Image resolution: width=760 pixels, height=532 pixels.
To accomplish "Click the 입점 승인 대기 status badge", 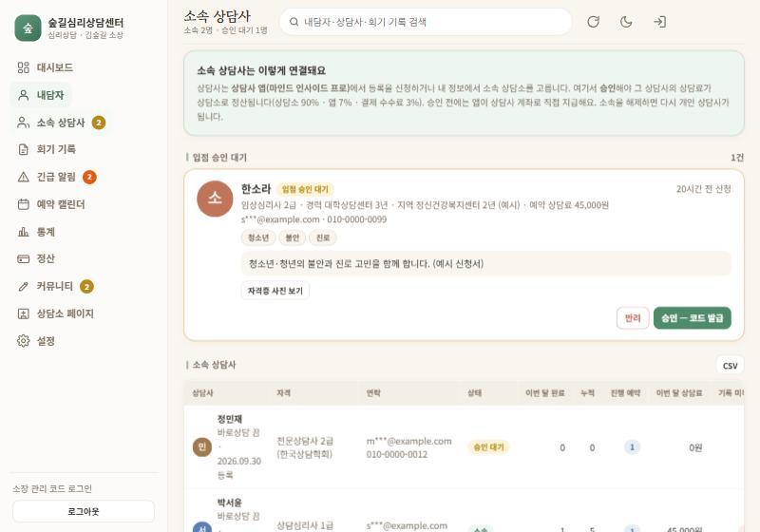I will [x=305, y=189].
